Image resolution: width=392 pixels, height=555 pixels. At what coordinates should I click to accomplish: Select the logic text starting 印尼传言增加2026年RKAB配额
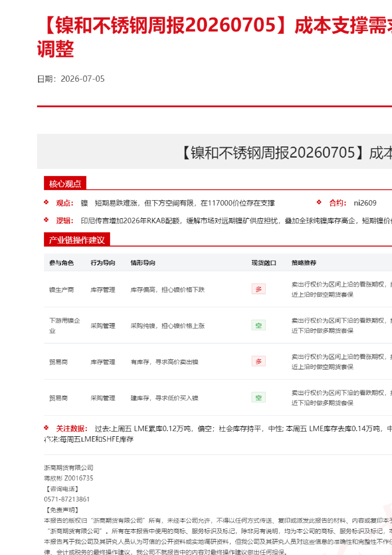click(236, 221)
